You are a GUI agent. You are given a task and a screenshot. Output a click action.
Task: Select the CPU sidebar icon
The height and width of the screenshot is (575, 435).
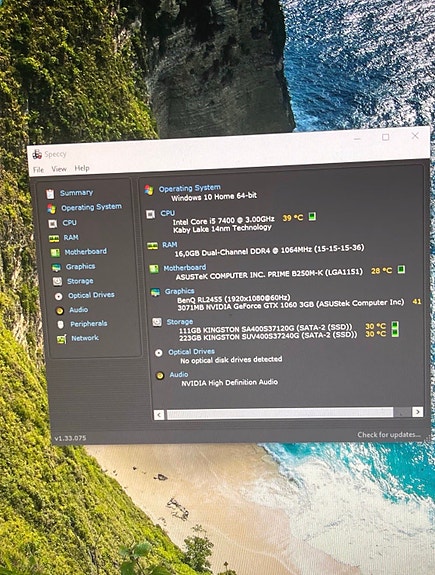(52, 223)
